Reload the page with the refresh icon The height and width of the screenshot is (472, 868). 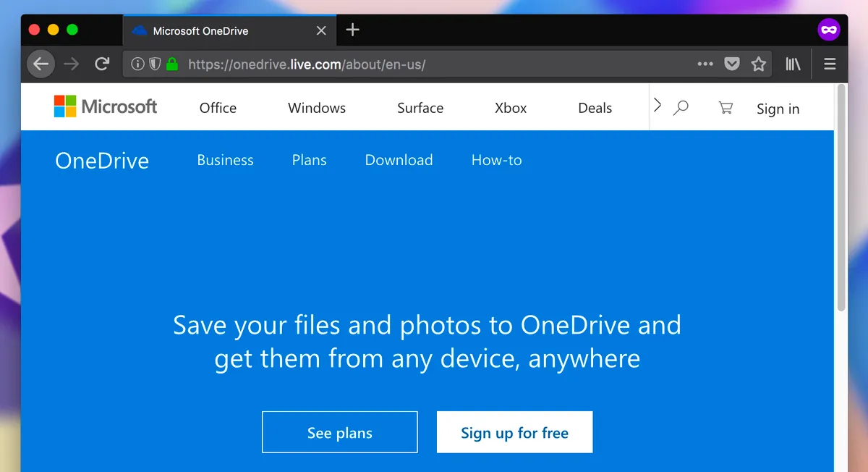coord(102,64)
